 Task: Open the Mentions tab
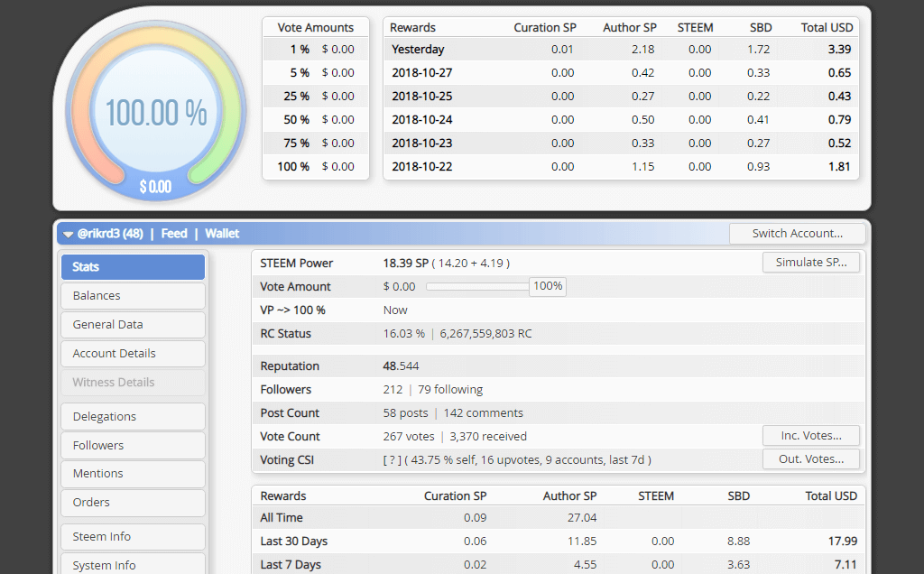(x=134, y=474)
